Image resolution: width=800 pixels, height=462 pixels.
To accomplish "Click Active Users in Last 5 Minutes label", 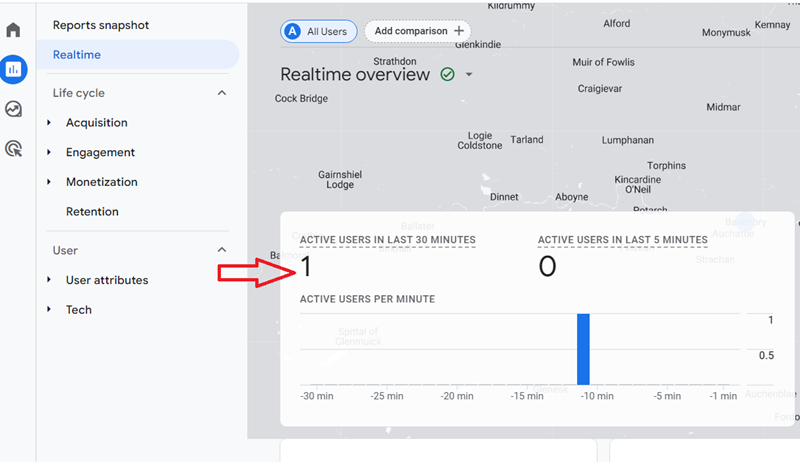I will (x=622, y=240).
